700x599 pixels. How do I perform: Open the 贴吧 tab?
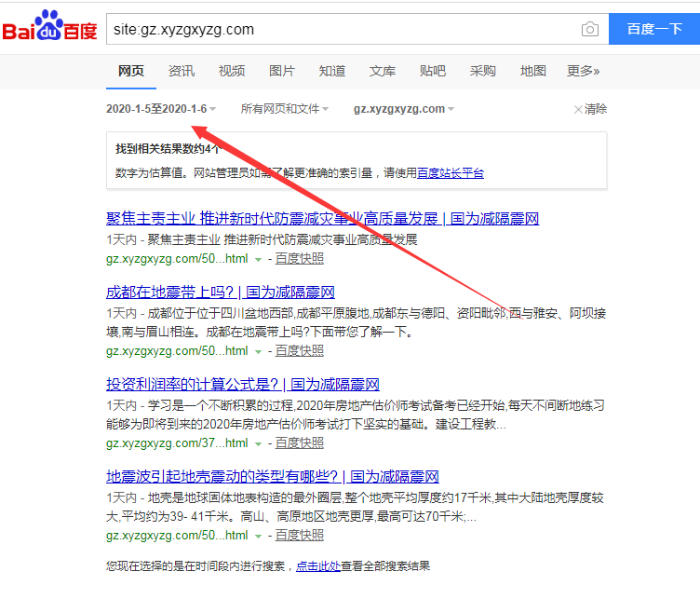pos(432,71)
